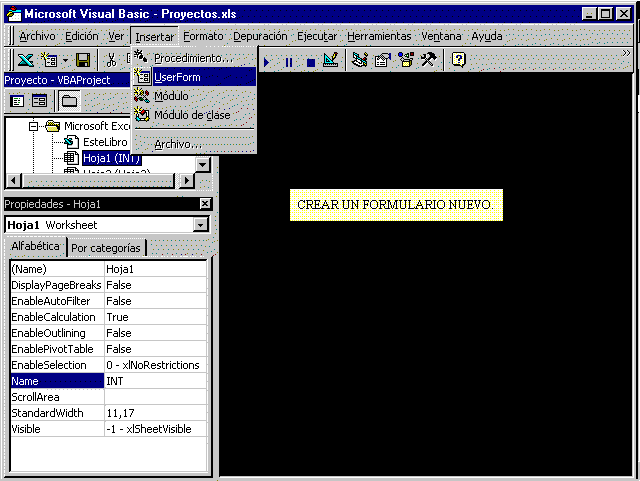
Task: Expand toolbar overflow chevron
Action: pyautogui.click(x=626, y=53)
